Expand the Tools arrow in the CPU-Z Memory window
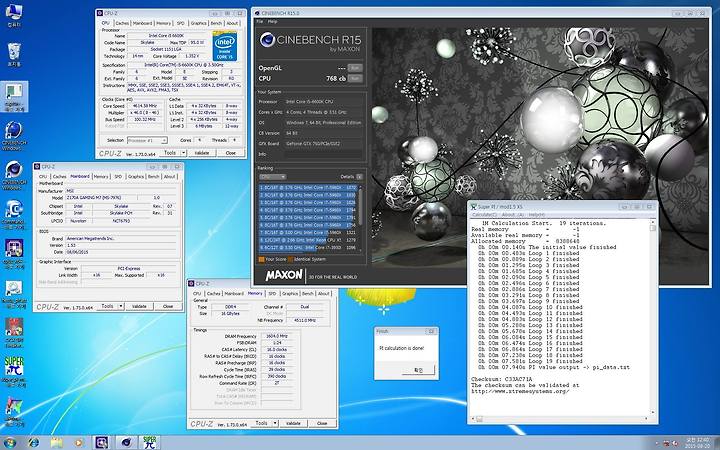720x450 pixels. point(275,423)
